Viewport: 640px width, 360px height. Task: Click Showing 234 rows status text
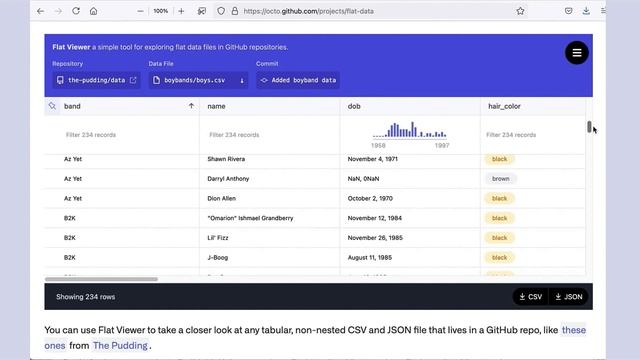[86, 297]
